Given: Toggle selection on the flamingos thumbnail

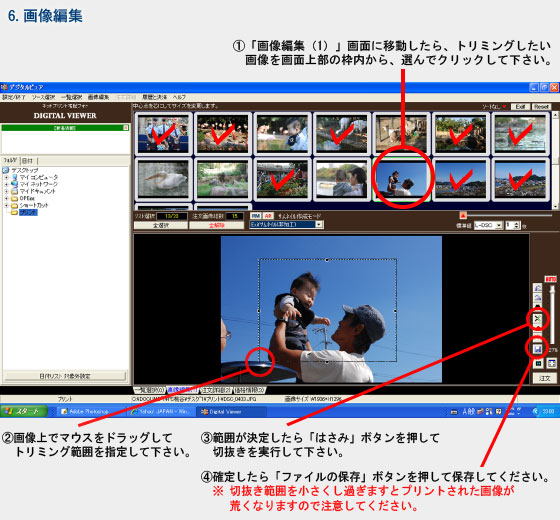Looking at the screenshot, I should click(223, 134).
